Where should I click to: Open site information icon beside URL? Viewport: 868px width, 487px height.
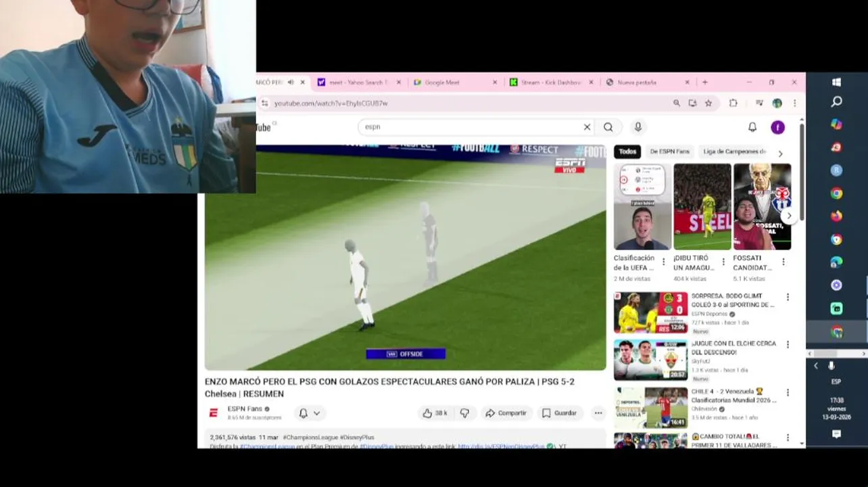pyautogui.click(x=265, y=103)
